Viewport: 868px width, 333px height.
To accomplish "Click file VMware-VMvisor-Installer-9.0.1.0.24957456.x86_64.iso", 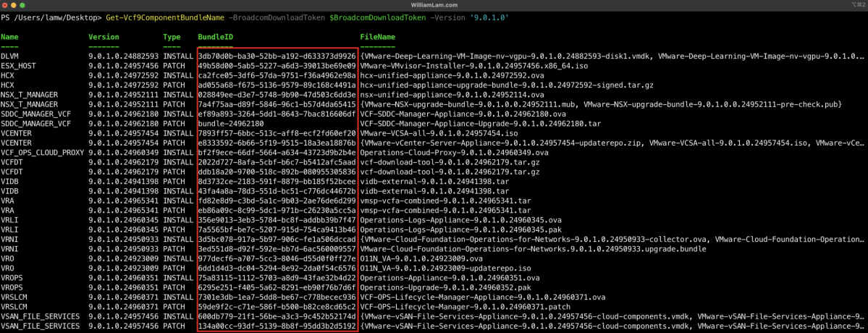I will (474, 66).
